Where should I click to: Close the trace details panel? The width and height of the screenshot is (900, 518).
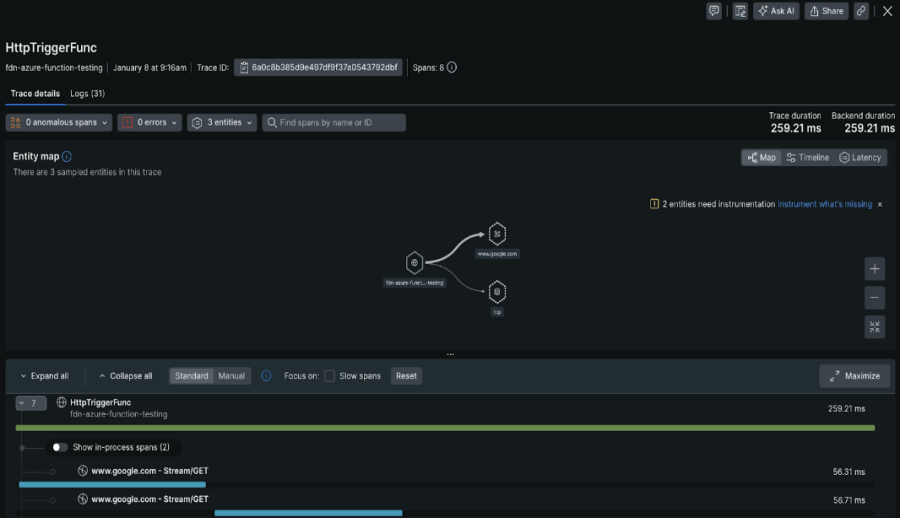pos(887,11)
